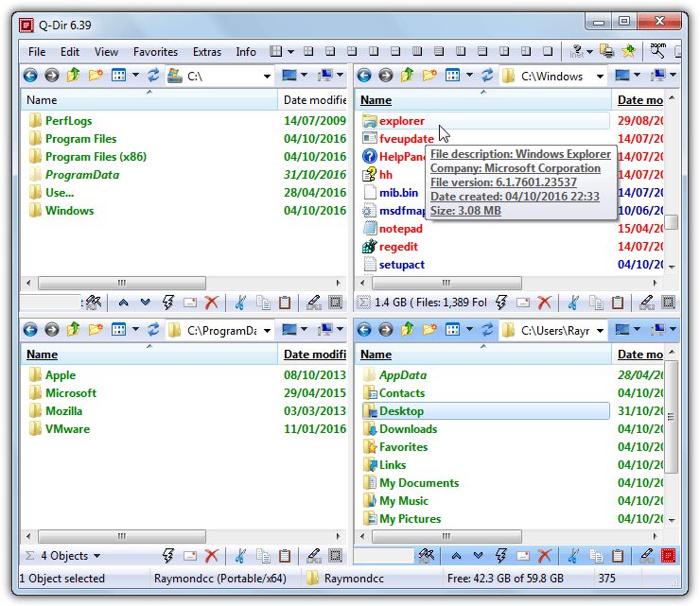
Task: Refresh the C:\ pane view
Action: tap(153, 76)
